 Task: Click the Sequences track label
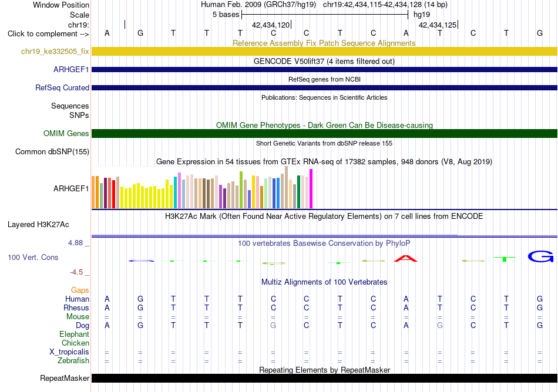click(70, 106)
